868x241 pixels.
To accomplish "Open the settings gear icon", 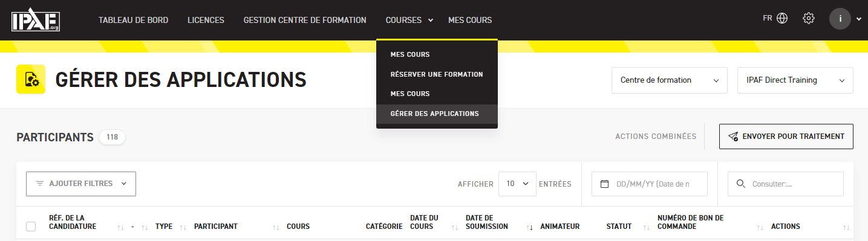I will [x=808, y=18].
